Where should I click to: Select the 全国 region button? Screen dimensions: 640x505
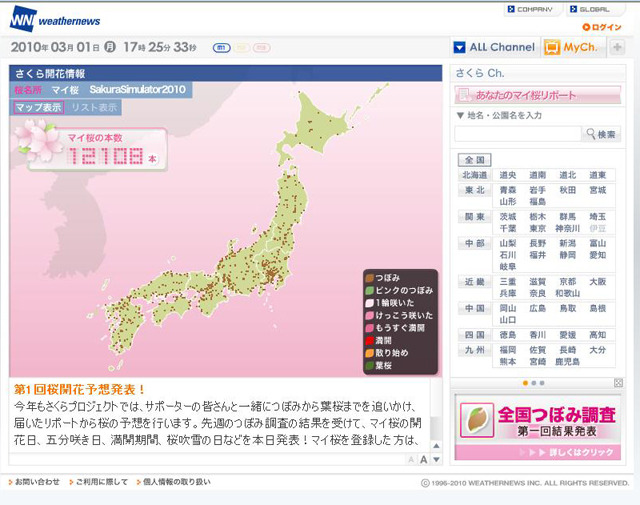pyautogui.click(x=474, y=160)
